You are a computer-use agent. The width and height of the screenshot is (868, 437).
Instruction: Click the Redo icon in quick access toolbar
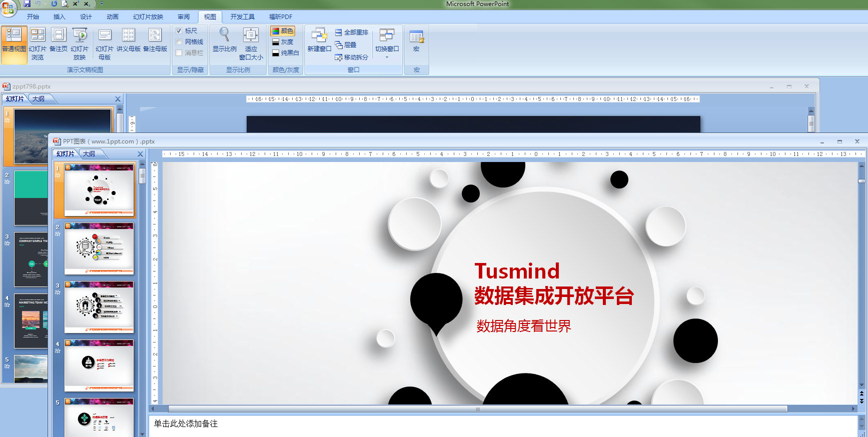point(54,3)
